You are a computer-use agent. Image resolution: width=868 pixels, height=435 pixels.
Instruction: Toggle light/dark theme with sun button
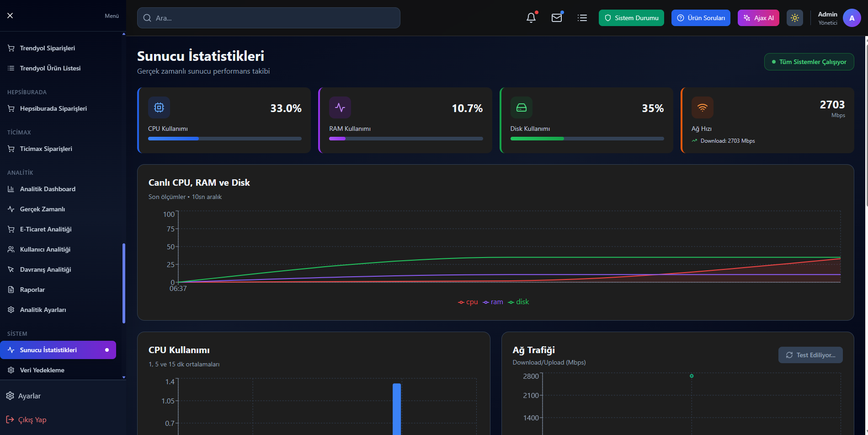(x=794, y=18)
